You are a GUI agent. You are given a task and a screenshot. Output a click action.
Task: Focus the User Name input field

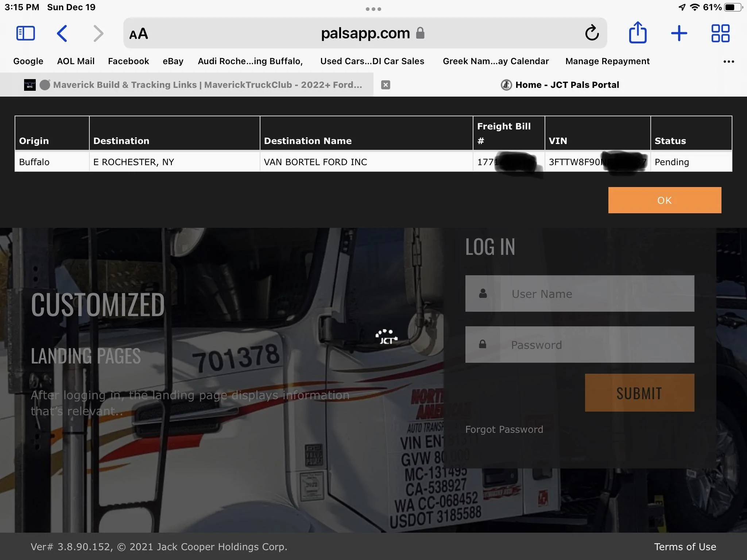pos(580,293)
